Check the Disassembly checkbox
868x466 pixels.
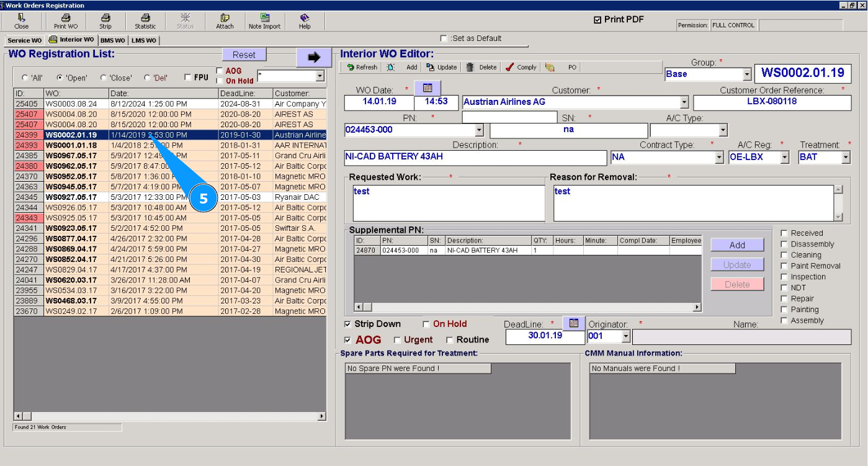point(784,244)
